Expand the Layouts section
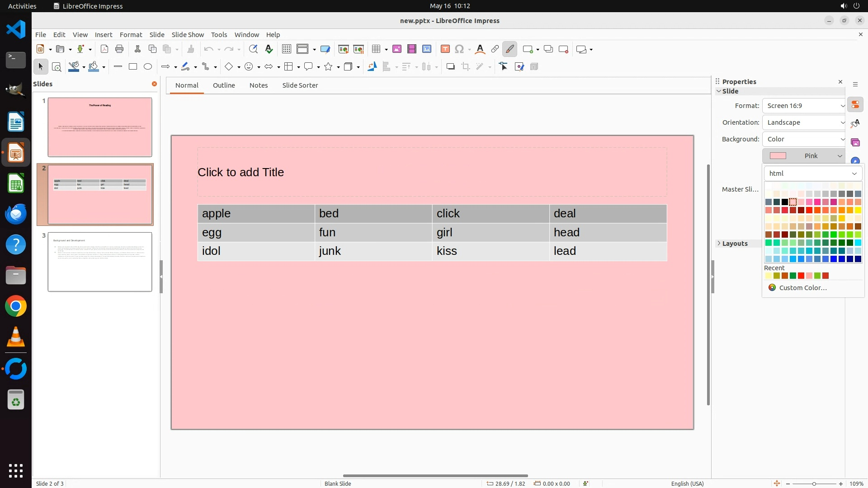This screenshot has height=488, width=868. click(x=735, y=244)
